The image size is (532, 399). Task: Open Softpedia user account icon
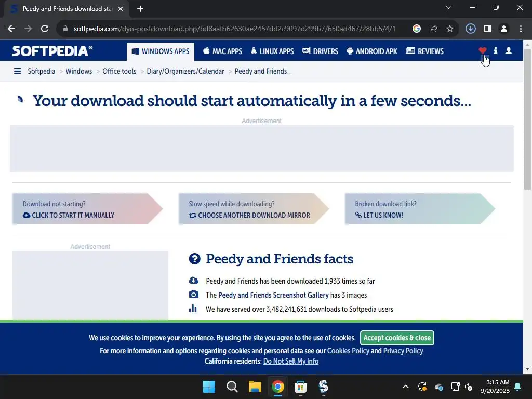(x=509, y=51)
